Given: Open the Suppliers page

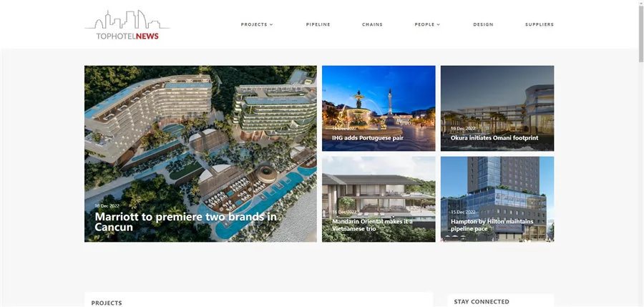Looking at the screenshot, I should pos(540,24).
